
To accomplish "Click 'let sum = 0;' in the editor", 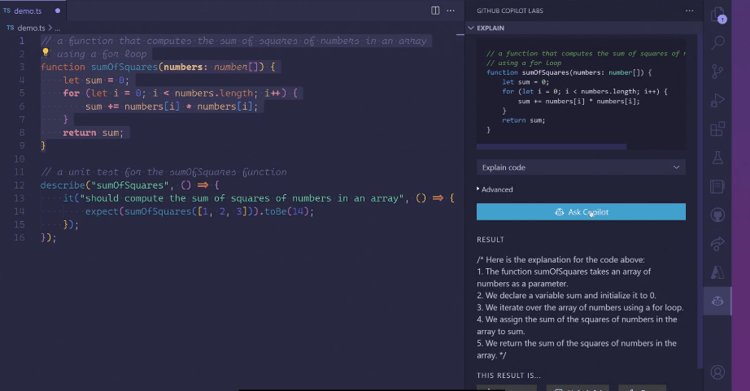I will pyautogui.click(x=96, y=80).
